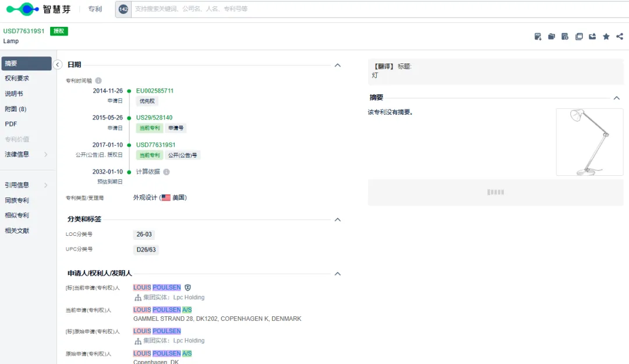Click the UPC class D26/63 tag
629x364 pixels.
146,250
